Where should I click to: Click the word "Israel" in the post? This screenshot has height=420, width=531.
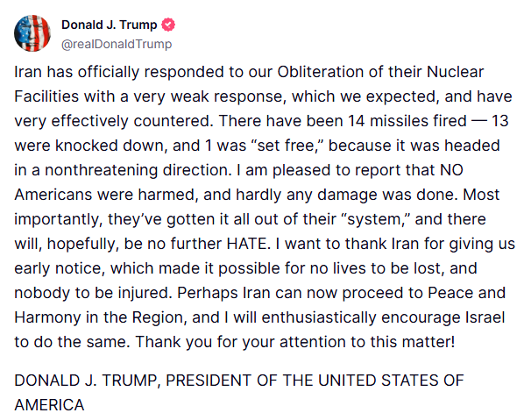(x=485, y=317)
